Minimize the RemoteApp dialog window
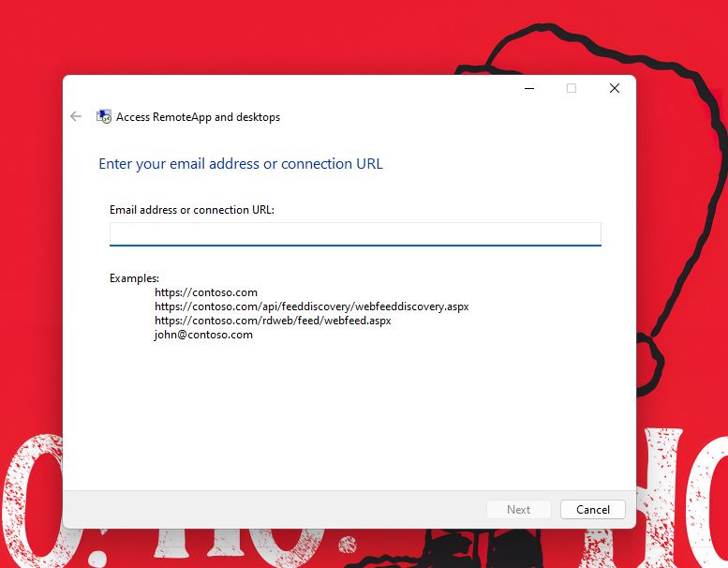 [x=528, y=88]
